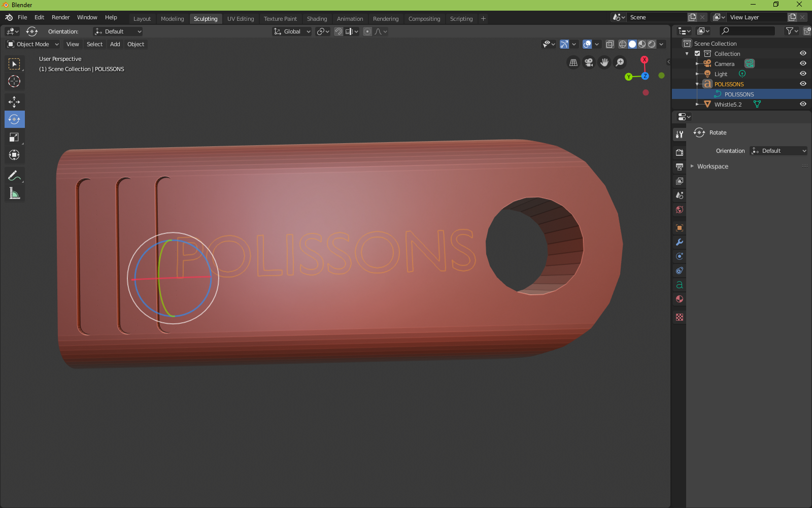Screen dimensions: 812x508
Task: Select the Select Box tool
Action: point(14,64)
